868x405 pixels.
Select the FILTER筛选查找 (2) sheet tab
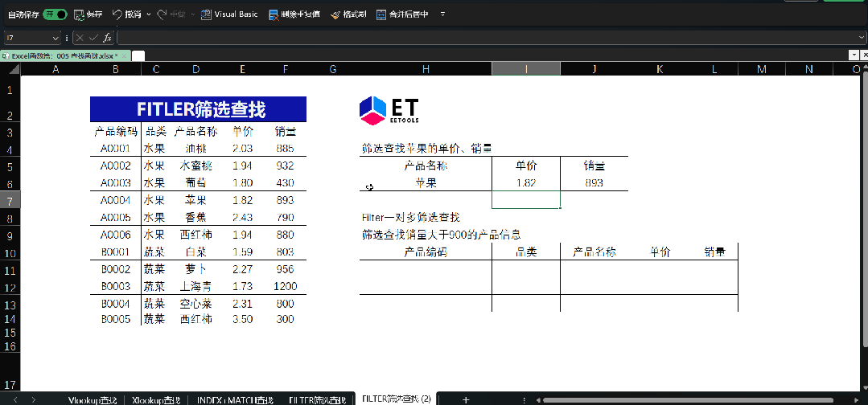tap(397, 399)
